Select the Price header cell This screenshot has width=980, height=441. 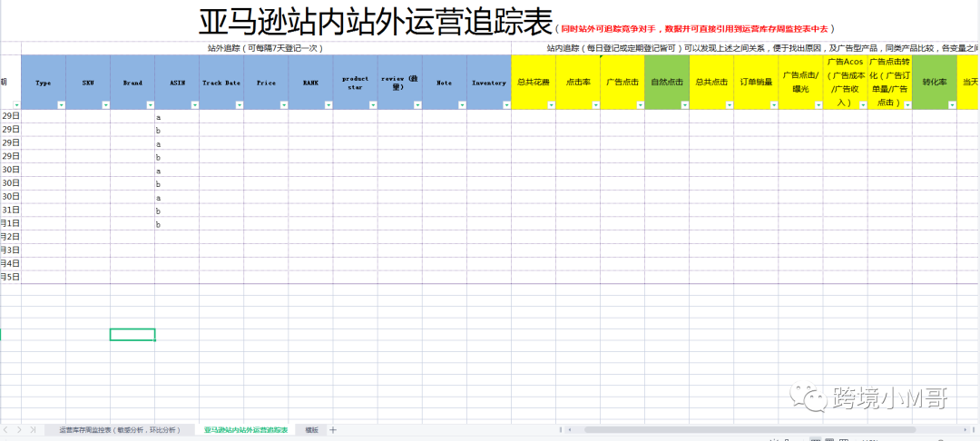(x=266, y=83)
